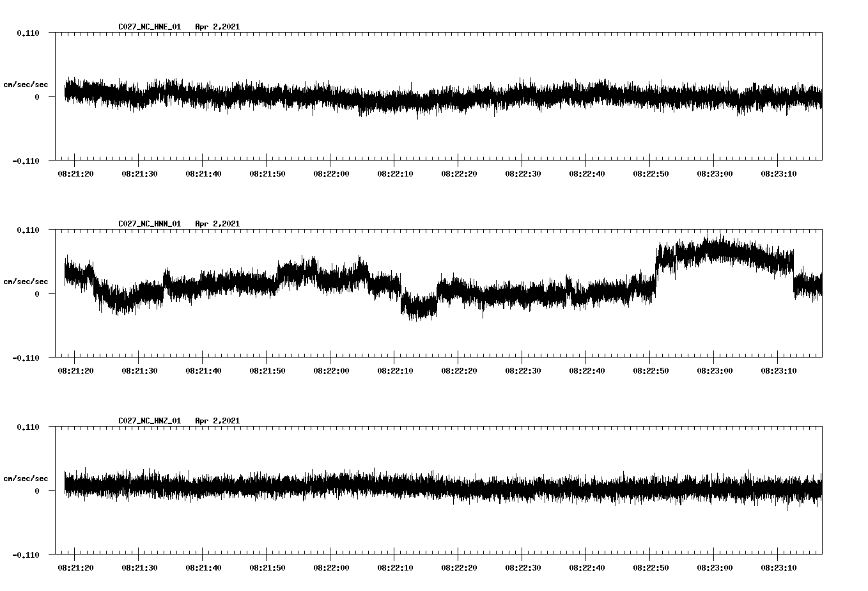Click the Apr 2,2021 date on HNE plot
Screen dimensions: 868x591
(217, 27)
